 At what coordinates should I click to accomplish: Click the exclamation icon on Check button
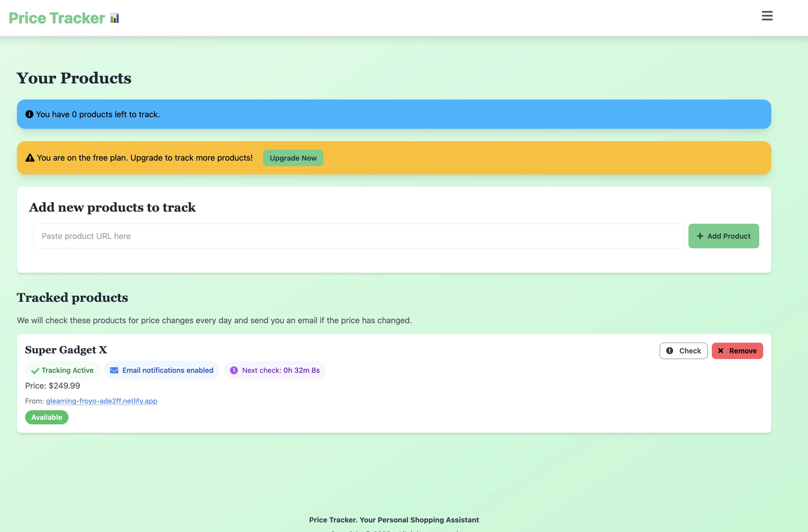point(669,351)
